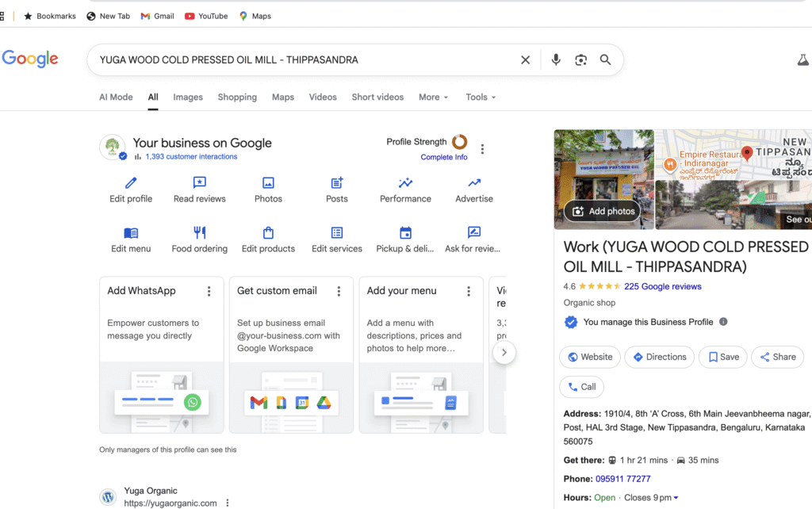Screen dimensions: 812x509
Task: Click the Profile Strength progress ring
Action: tap(459, 142)
